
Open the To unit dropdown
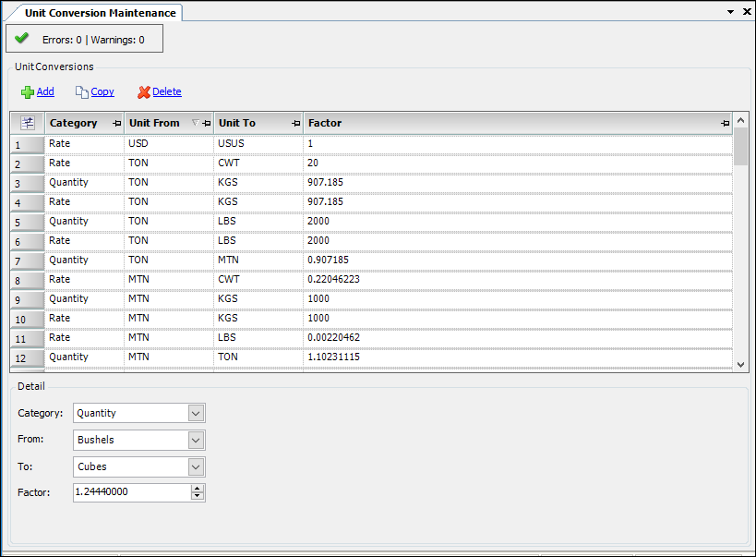(x=196, y=467)
